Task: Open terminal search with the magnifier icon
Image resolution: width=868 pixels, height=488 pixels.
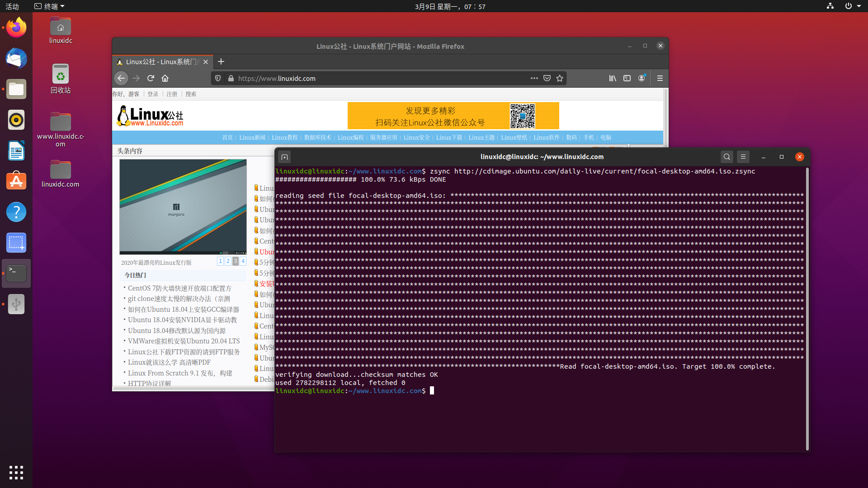Action: pyautogui.click(x=726, y=157)
